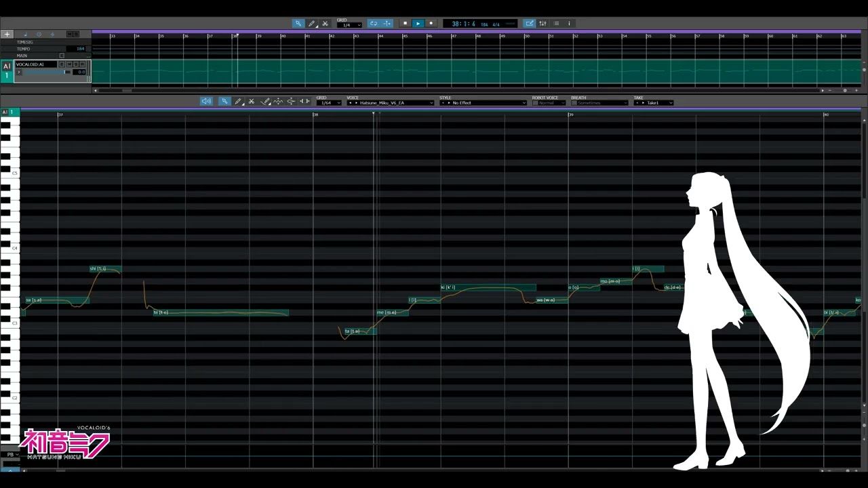This screenshot has height=488, width=868.
Task: Open the BREATH Sometimes dropdown
Action: point(603,103)
